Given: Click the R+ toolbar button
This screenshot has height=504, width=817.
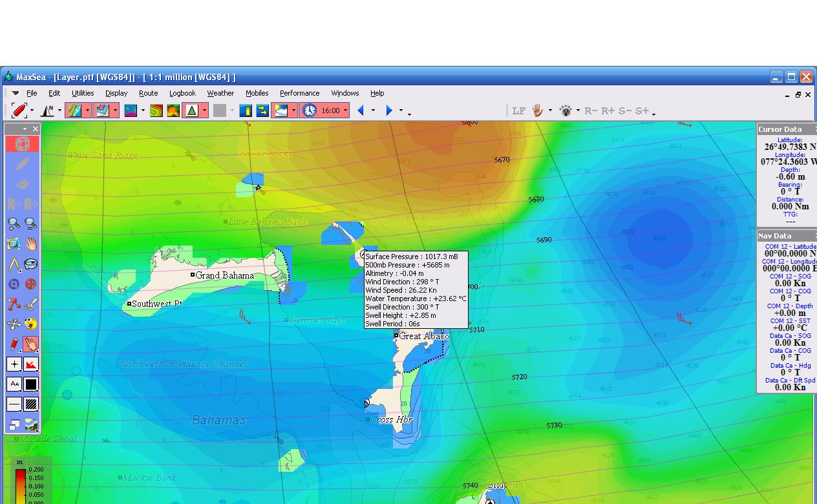Looking at the screenshot, I should click(608, 110).
